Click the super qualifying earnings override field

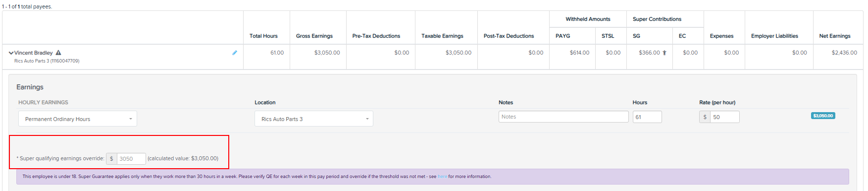(x=131, y=159)
